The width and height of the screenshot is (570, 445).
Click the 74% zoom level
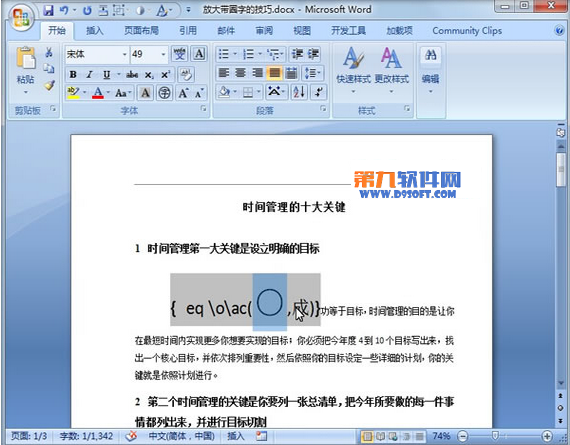point(441,436)
